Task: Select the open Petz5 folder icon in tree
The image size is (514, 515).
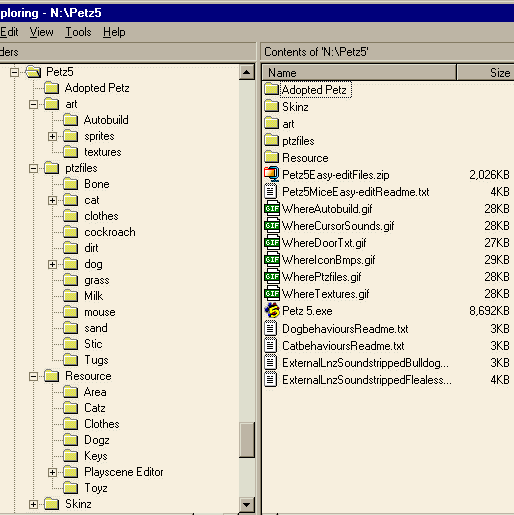Action: coord(33,72)
